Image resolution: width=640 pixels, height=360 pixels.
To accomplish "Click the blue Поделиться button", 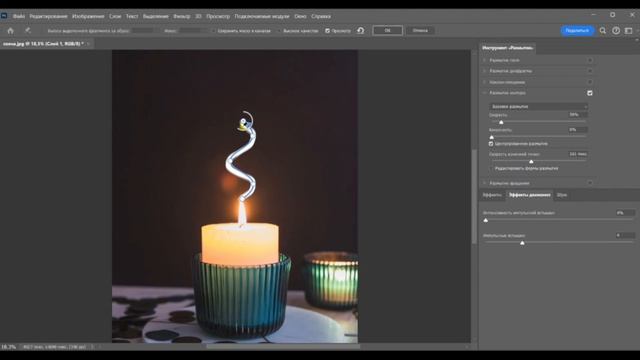I will click(x=577, y=31).
